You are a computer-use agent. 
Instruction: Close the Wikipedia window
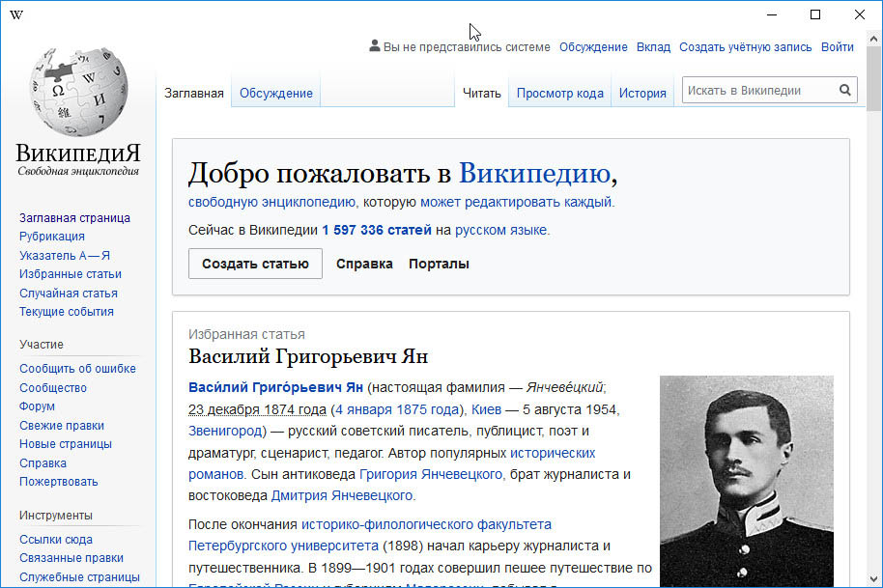pos(860,14)
